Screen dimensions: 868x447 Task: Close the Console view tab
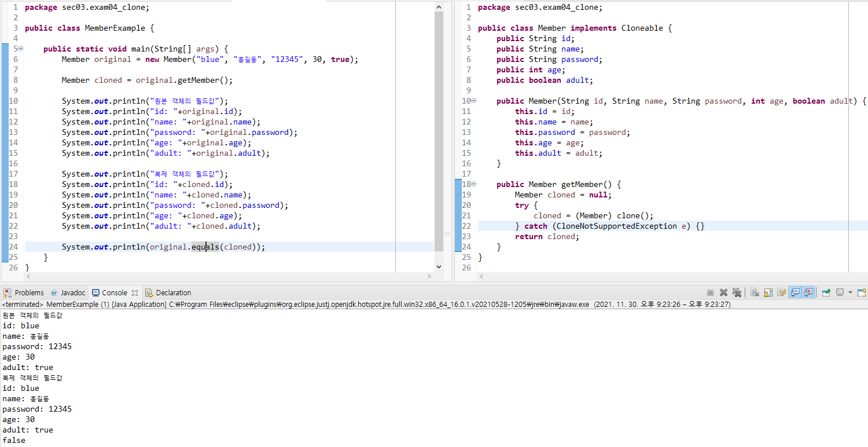135,293
